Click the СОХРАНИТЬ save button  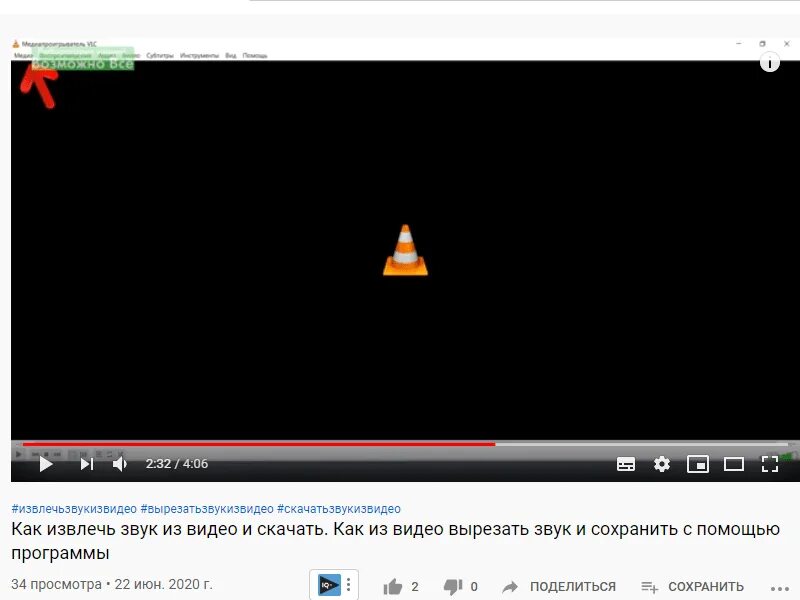coord(692,587)
